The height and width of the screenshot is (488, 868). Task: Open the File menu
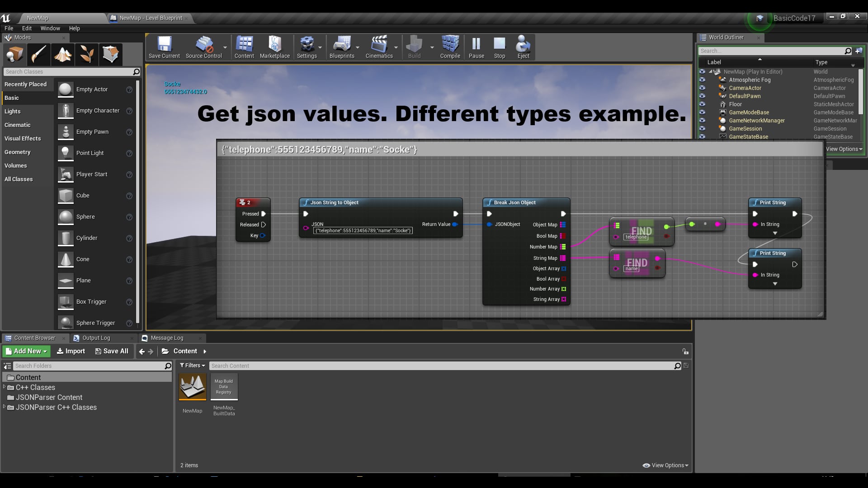[x=9, y=28]
